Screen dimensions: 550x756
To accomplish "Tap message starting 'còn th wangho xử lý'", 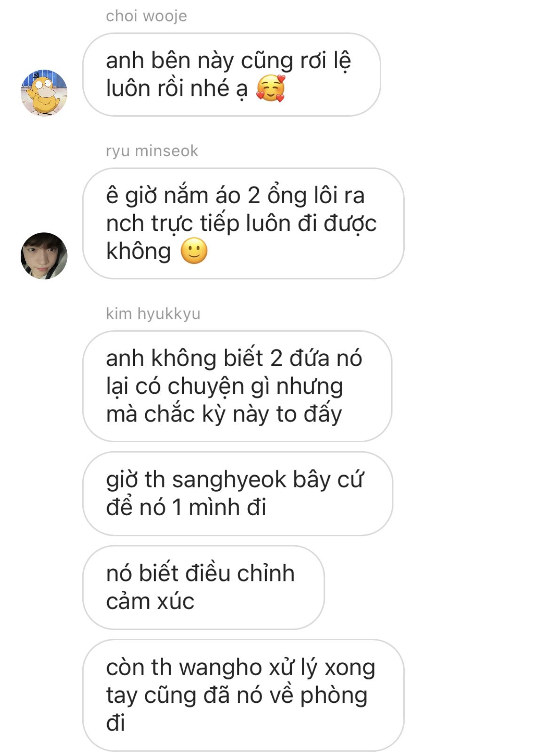I will [243, 695].
